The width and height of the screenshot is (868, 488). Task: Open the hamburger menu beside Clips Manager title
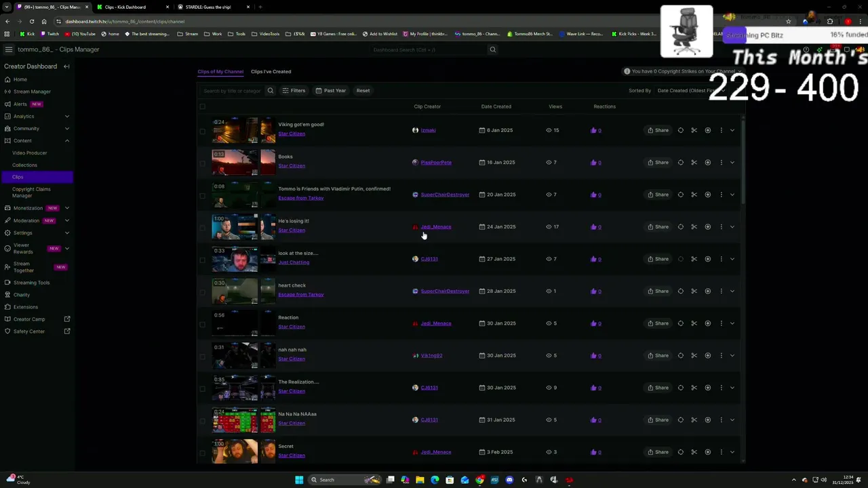point(8,49)
